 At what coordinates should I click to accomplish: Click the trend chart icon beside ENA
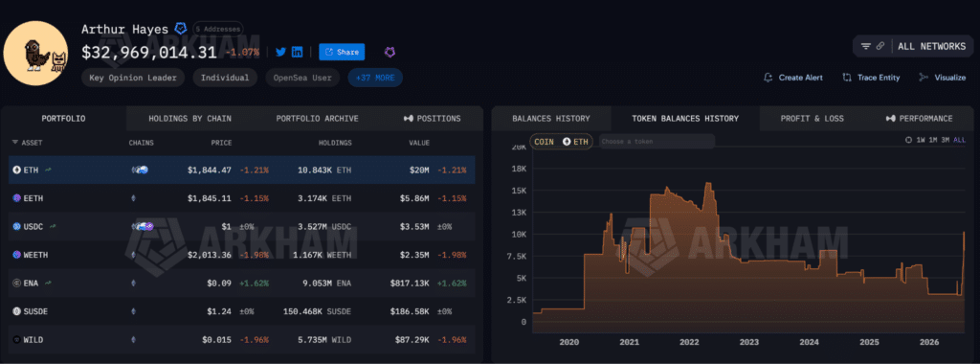48,283
